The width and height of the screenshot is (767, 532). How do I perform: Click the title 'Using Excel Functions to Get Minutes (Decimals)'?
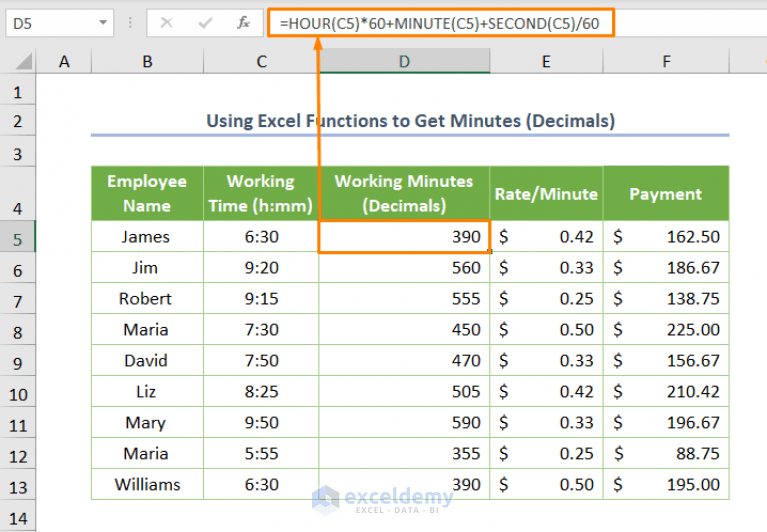(x=410, y=120)
